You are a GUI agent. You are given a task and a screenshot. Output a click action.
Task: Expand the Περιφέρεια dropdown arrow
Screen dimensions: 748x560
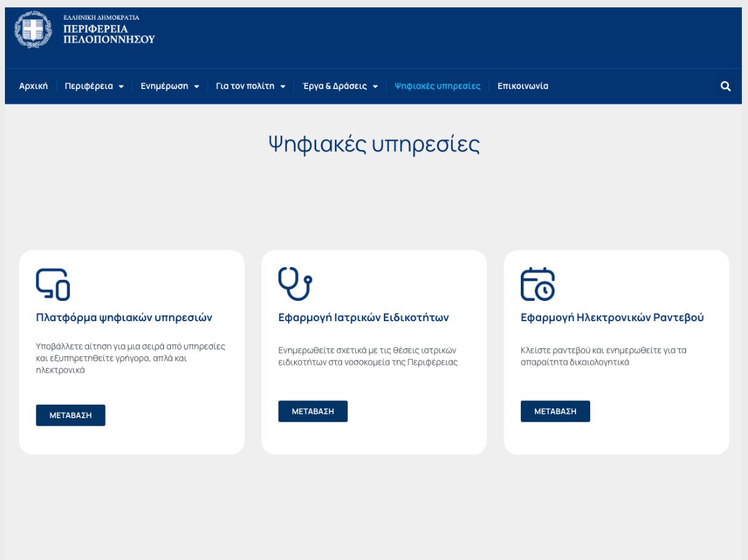(121, 87)
